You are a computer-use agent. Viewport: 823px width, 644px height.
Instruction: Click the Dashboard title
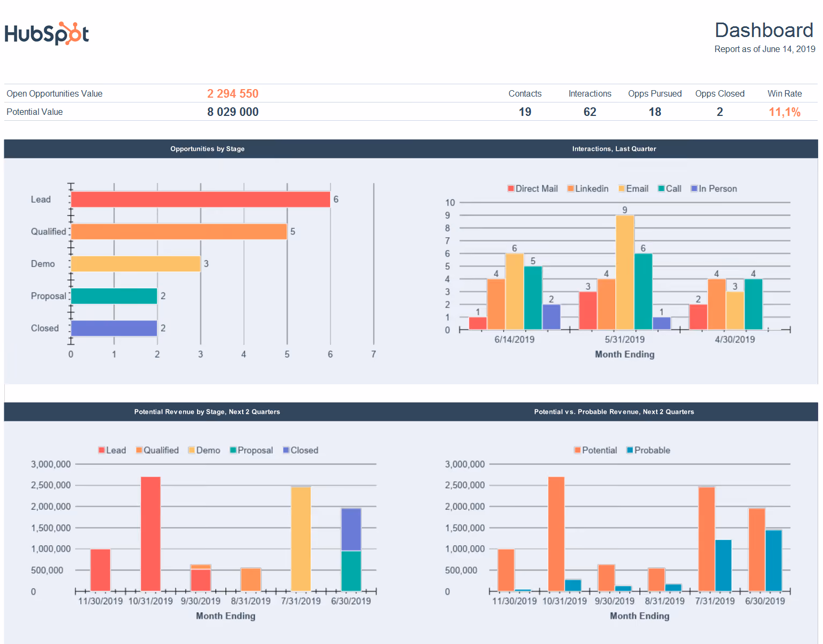(764, 30)
